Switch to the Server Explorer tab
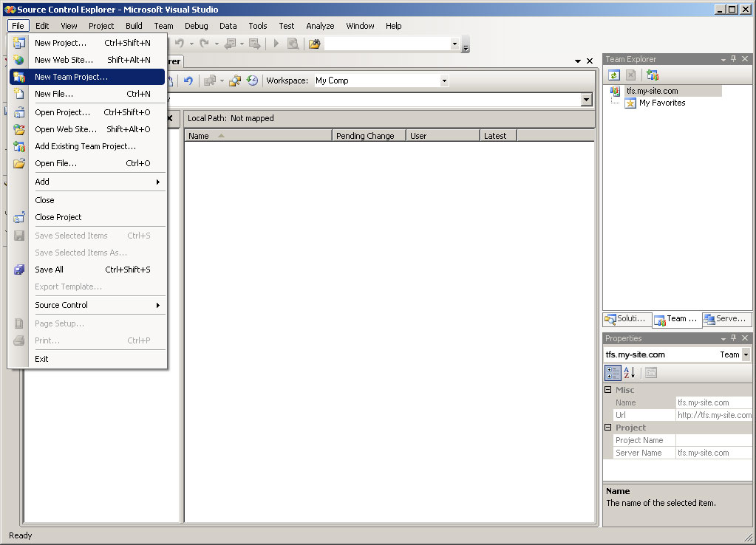The image size is (756, 545). (726, 318)
